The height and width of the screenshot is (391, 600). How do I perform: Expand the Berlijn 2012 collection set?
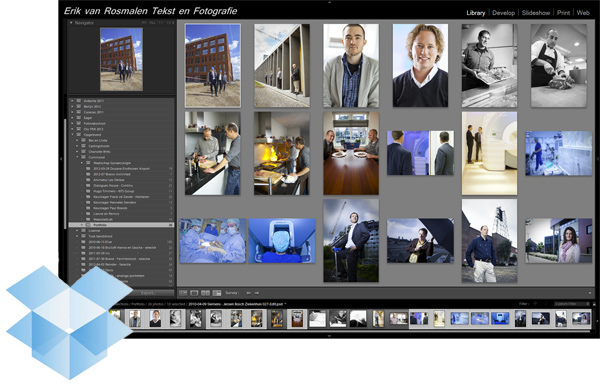[72, 107]
